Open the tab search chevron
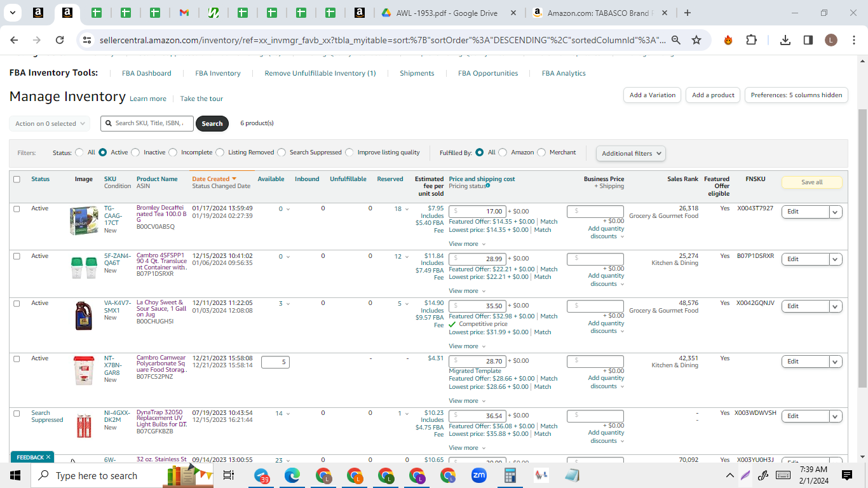This screenshot has height=488, width=868. (x=13, y=13)
